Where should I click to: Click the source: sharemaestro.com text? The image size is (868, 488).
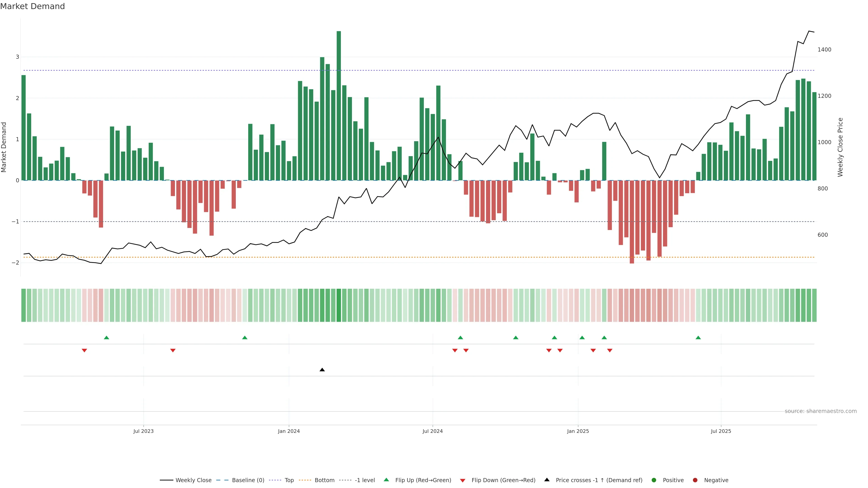click(x=821, y=411)
